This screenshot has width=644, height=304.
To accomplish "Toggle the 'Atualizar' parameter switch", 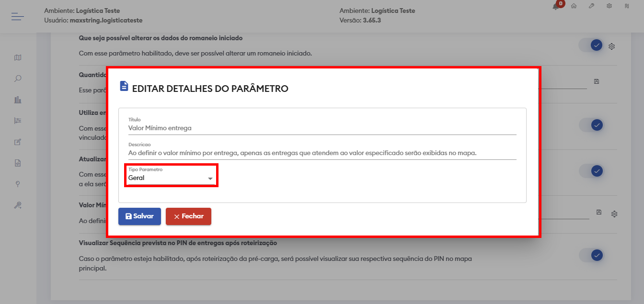I will 591,171.
